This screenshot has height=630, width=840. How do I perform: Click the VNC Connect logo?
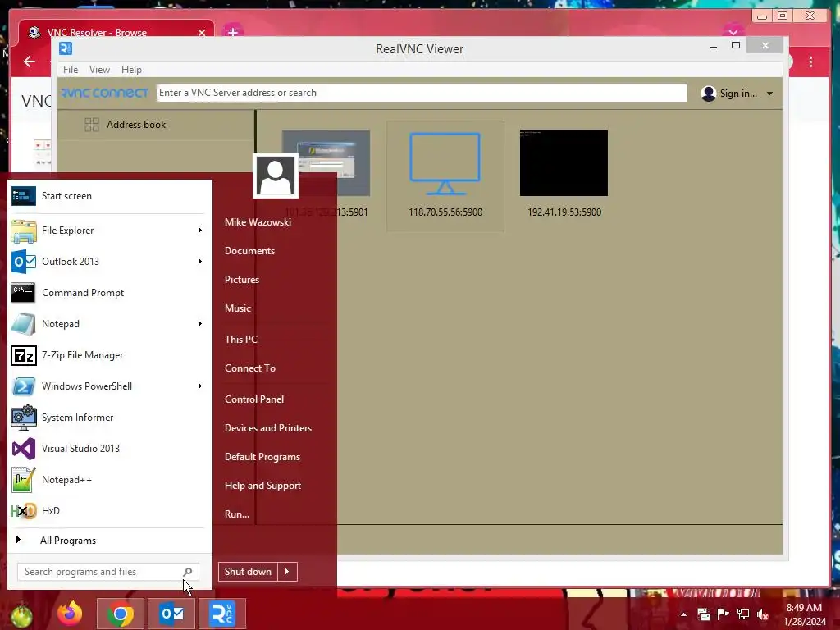point(104,94)
